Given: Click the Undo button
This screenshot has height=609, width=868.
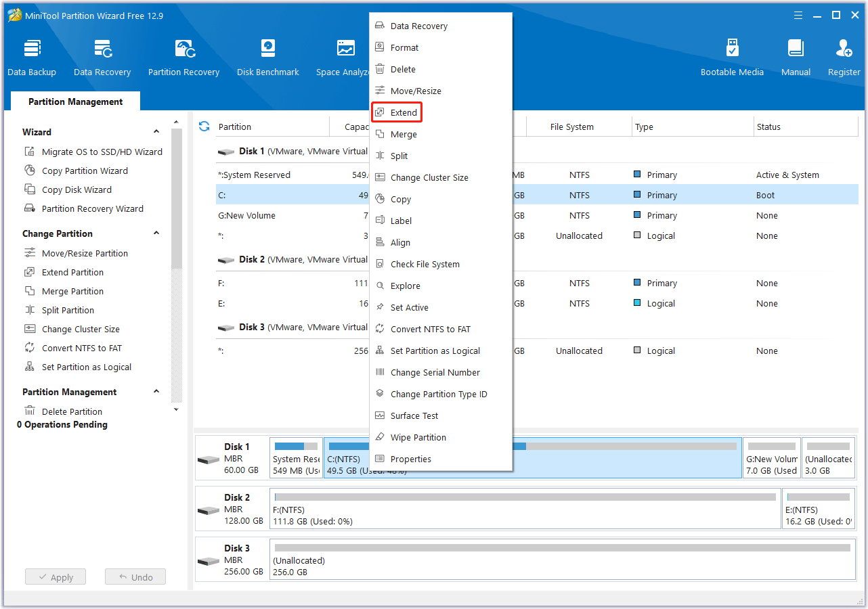Looking at the screenshot, I should pos(135,577).
